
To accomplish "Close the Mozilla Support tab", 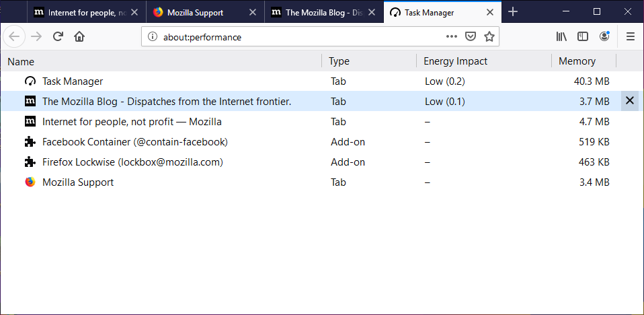I will tap(253, 12).
